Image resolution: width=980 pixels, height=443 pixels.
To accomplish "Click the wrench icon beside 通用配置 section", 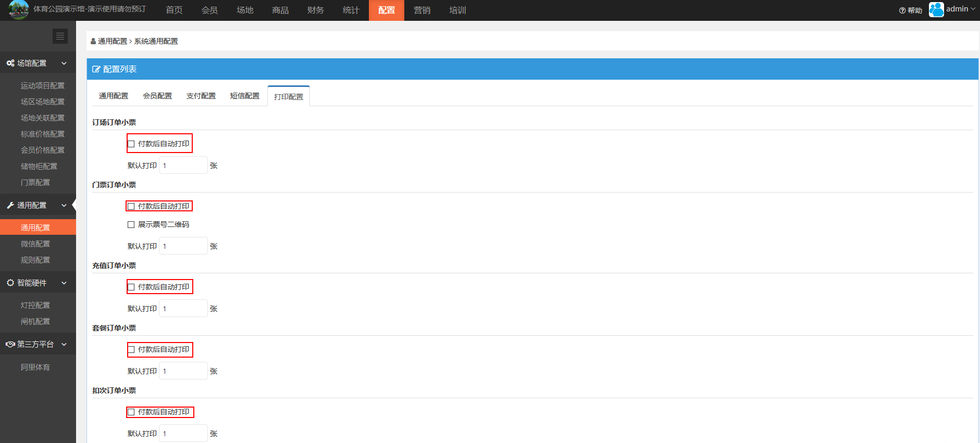I will point(10,206).
